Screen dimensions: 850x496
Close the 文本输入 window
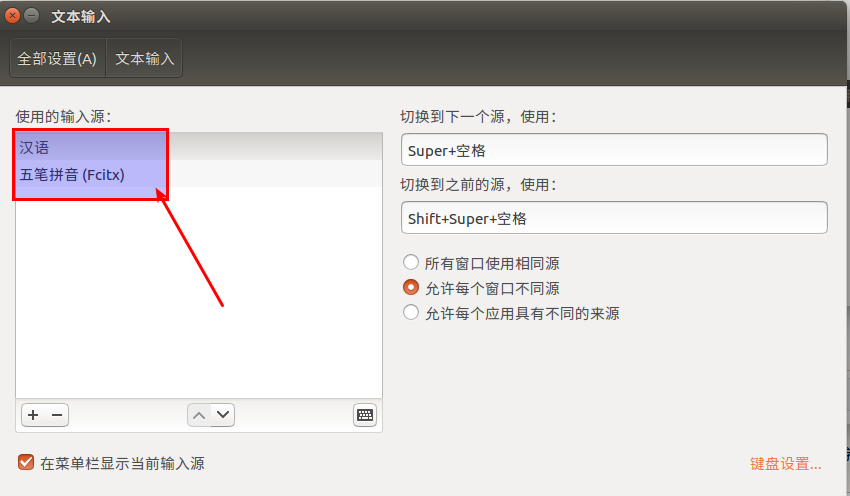(12, 16)
